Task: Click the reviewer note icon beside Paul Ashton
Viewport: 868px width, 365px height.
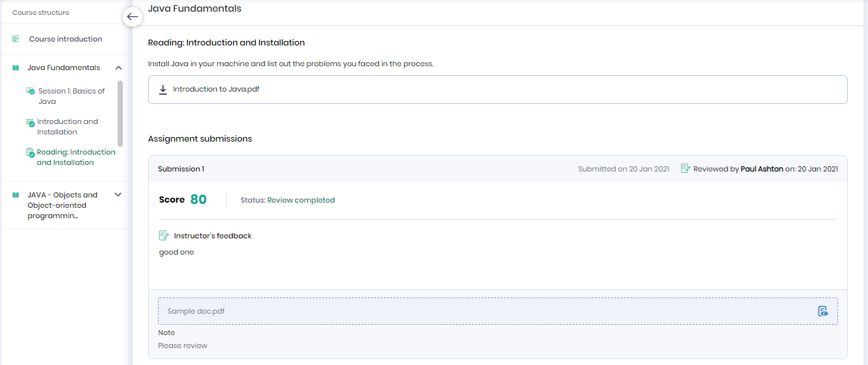Action: [x=685, y=169]
